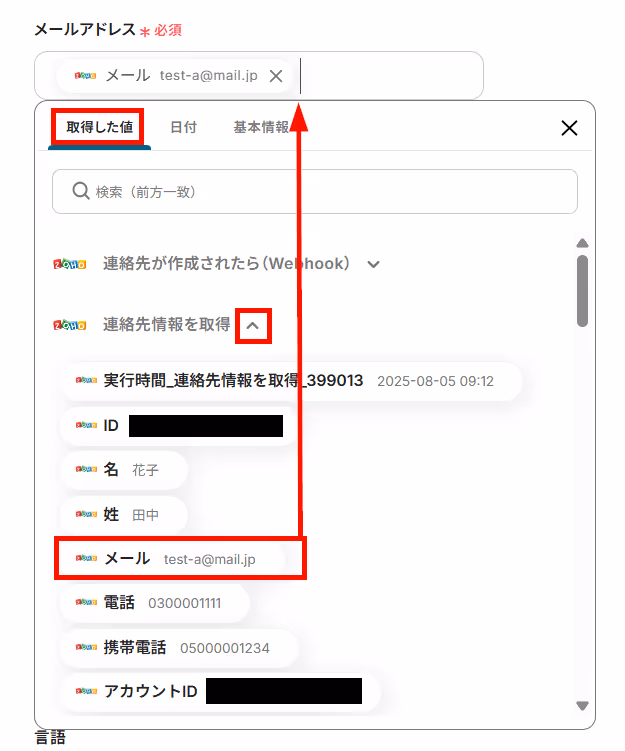Screen dimensions: 625x751
Task: Click the scroll down arrow of list
Action: pos(582,706)
